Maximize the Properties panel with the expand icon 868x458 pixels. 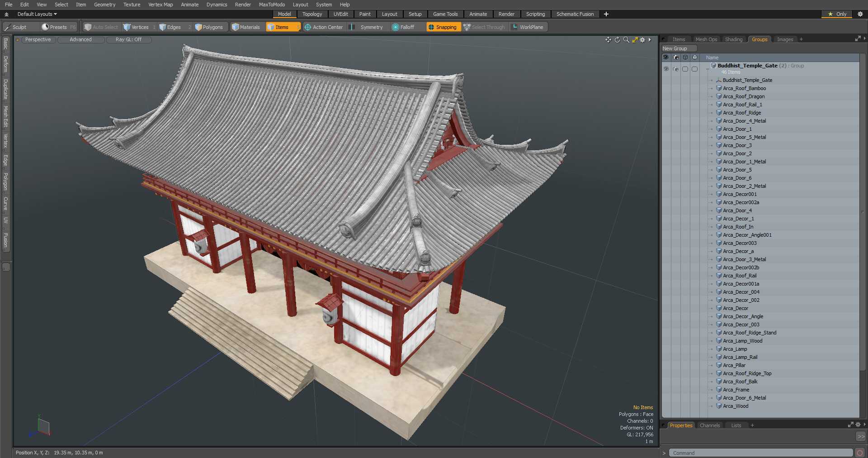tap(850, 425)
